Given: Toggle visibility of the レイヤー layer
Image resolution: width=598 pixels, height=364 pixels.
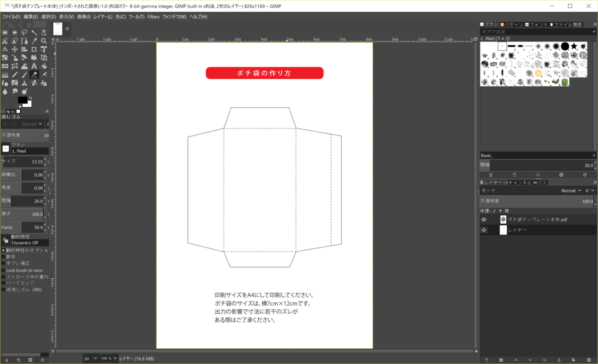Looking at the screenshot, I should (x=484, y=230).
